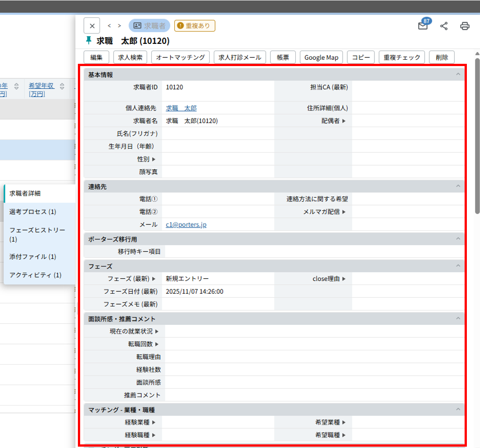Collapse the 連絡先 section
The image size is (480, 448).
[x=458, y=186]
